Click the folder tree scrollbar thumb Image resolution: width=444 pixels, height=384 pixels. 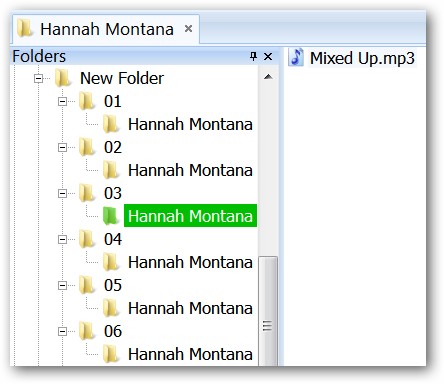(x=268, y=311)
